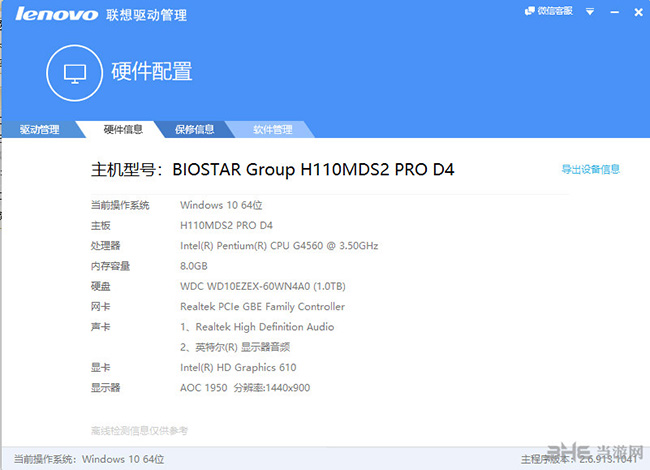Go to the 软件管理 tab
The image size is (650, 470).
tap(273, 129)
